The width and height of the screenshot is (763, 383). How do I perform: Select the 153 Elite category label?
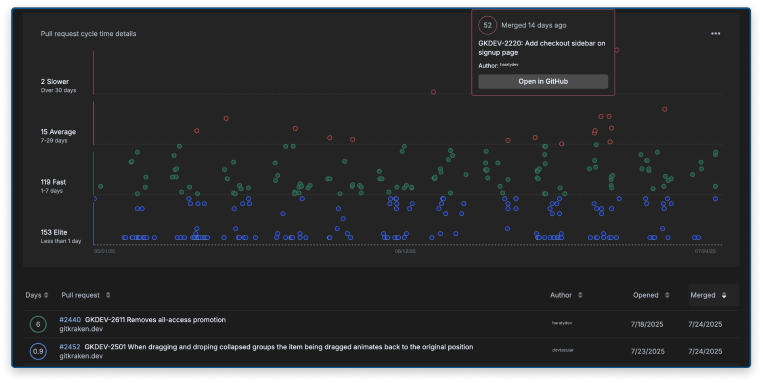(54, 233)
